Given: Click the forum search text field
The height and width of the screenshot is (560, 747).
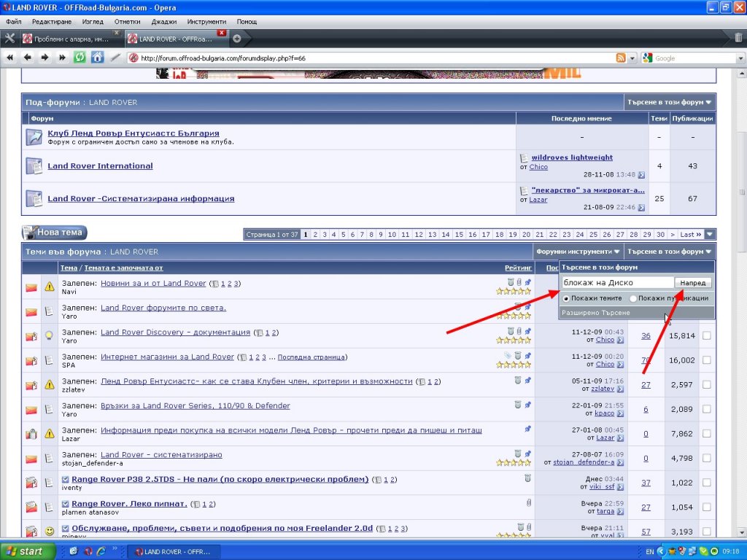Looking at the screenshot, I should tap(616, 282).
